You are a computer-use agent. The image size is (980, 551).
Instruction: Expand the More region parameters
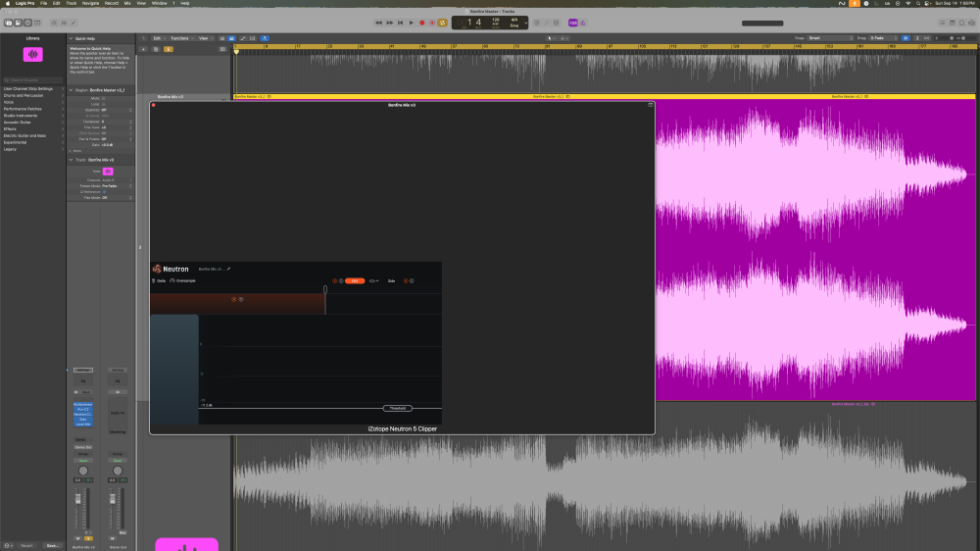(71, 151)
